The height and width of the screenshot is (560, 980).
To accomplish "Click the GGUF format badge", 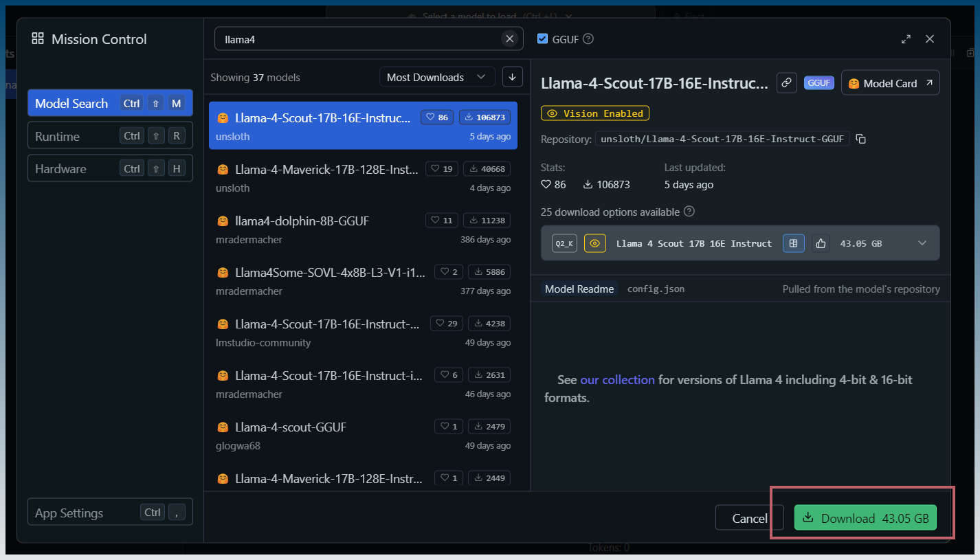I will tap(818, 83).
